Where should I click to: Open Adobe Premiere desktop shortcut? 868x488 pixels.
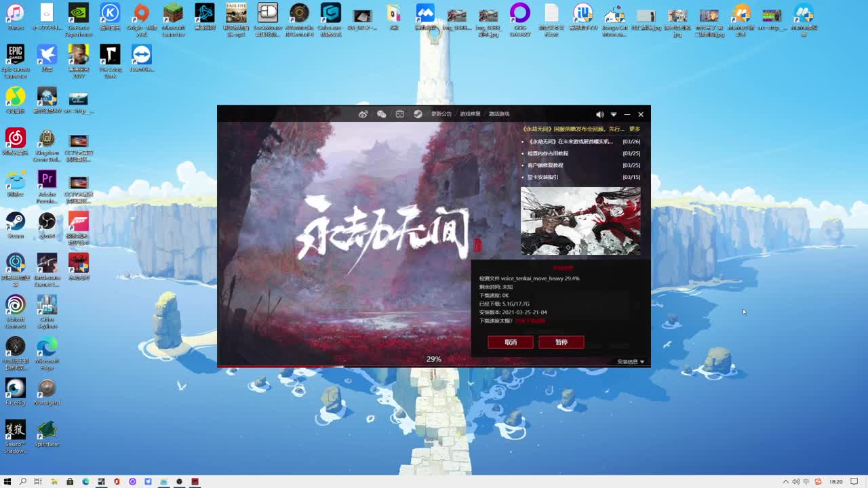click(47, 186)
